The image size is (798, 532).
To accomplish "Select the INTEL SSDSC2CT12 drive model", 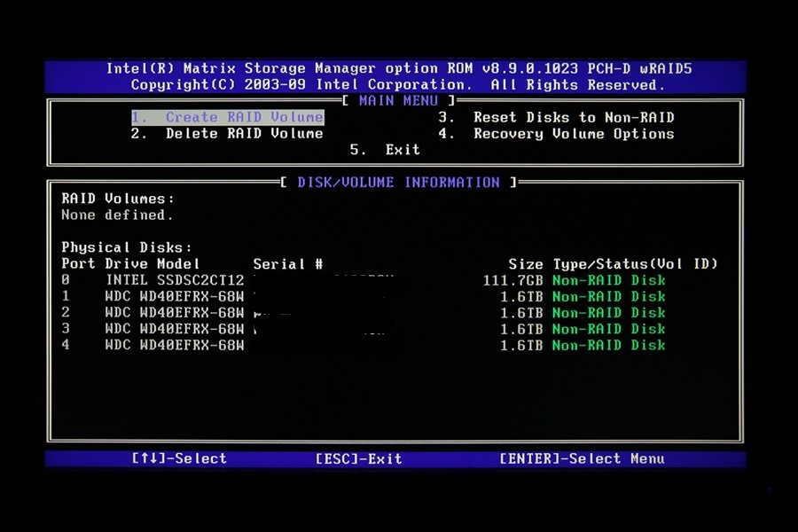I will (175, 280).
